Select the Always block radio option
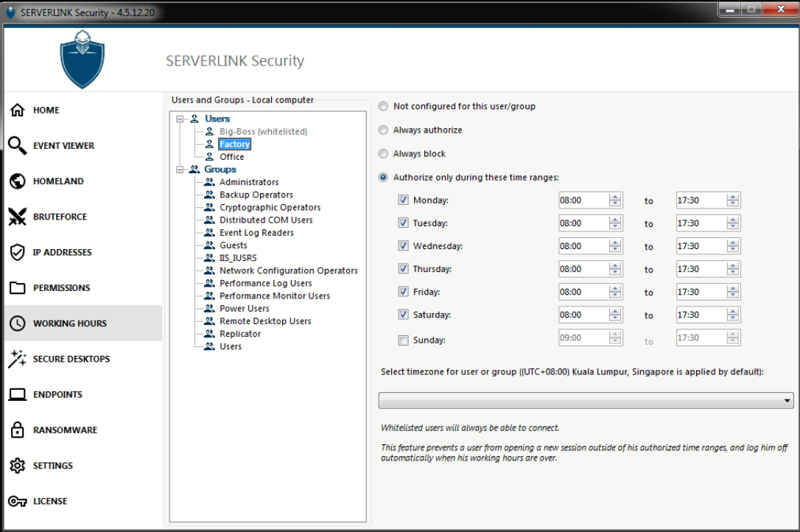 (x=383, y=154)
